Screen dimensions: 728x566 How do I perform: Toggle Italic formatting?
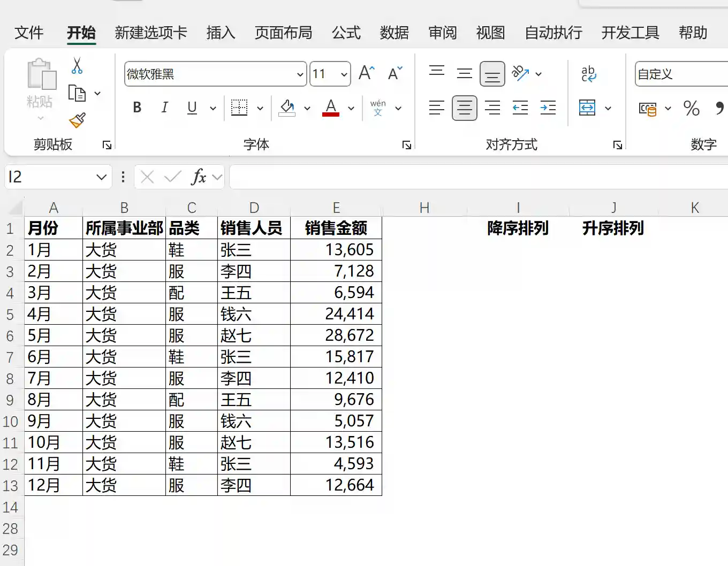click(164, 108)
